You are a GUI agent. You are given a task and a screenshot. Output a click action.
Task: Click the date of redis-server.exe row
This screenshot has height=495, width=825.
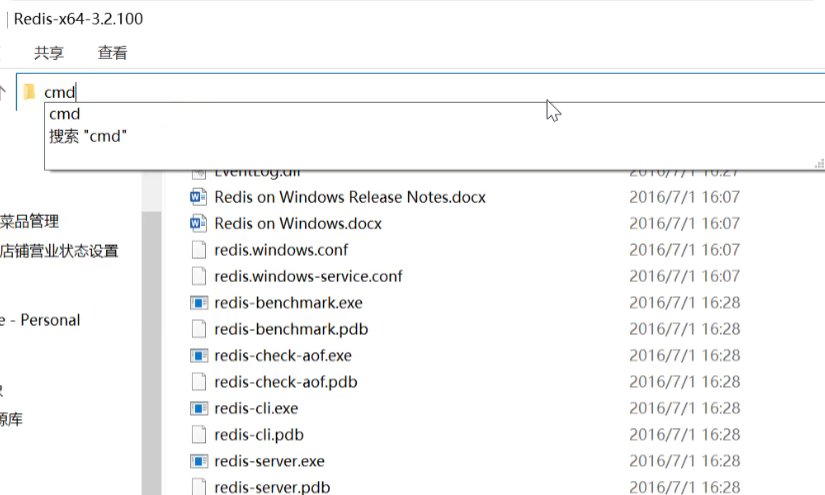685,461
